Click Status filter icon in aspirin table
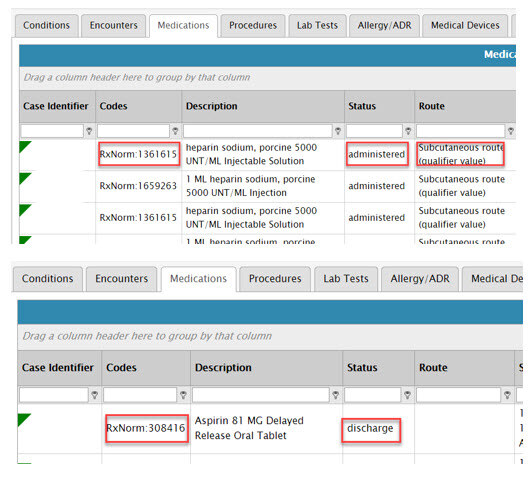This screenshot has width=528, height=480. pyautogui.click(x=407, y=395)
